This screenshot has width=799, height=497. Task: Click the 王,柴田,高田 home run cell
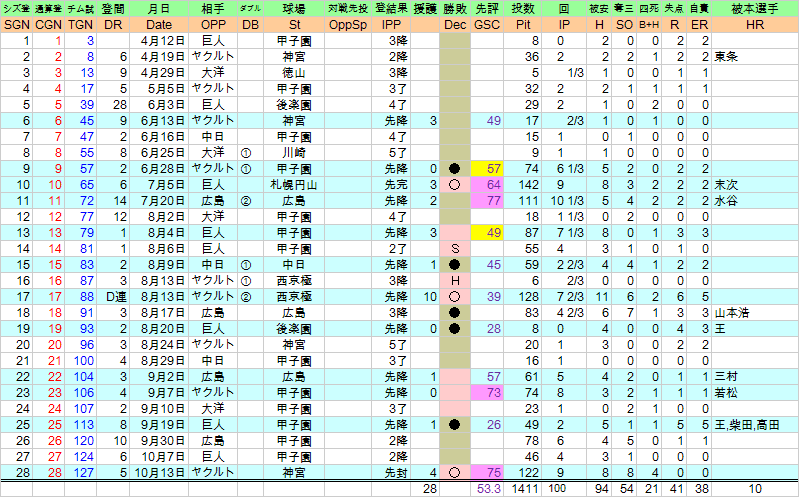(x=755, y=425)
